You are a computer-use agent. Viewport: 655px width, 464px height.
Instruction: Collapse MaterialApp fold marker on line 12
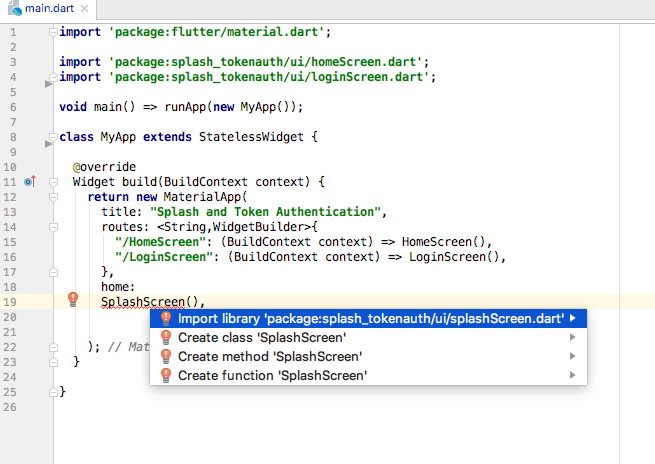[53, 197]
